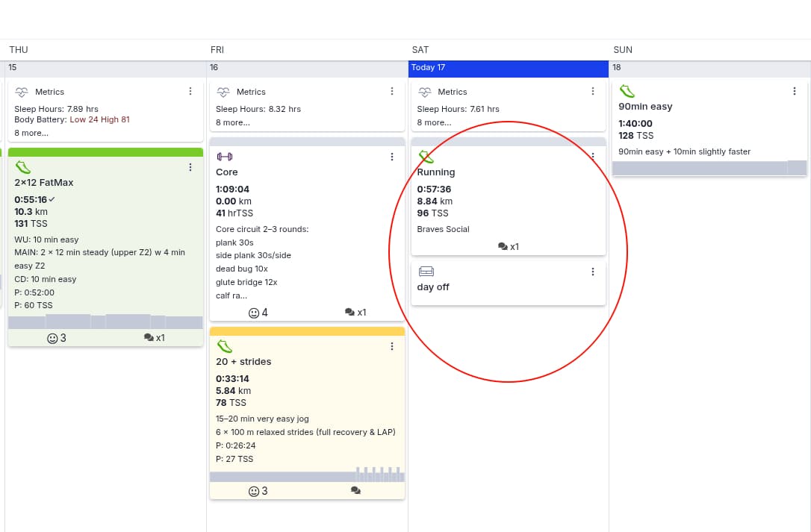The image size is (811, 532).
Task: Select the day 18 Sunday header
Action: point(709,68)
